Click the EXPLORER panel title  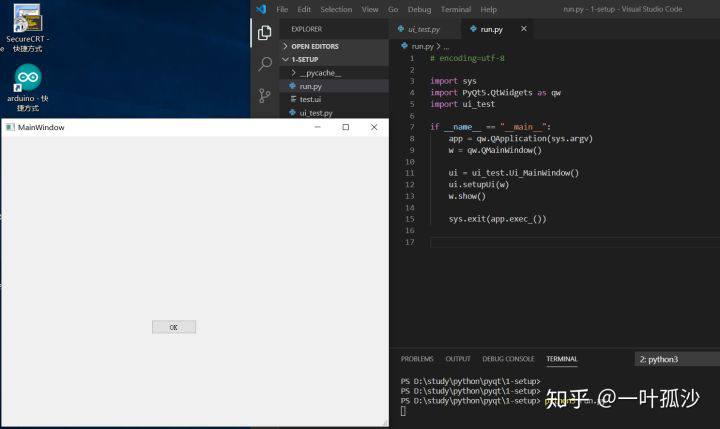(x=306, y=29)
